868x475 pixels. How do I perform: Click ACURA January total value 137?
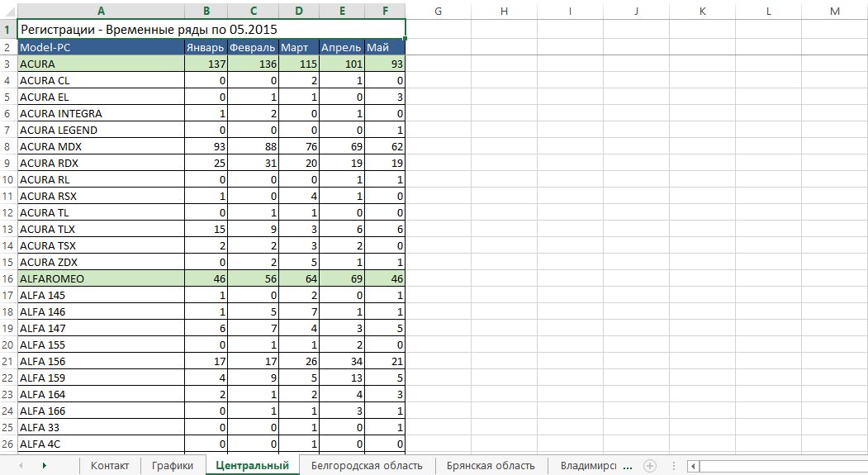(x=206, y=64)
